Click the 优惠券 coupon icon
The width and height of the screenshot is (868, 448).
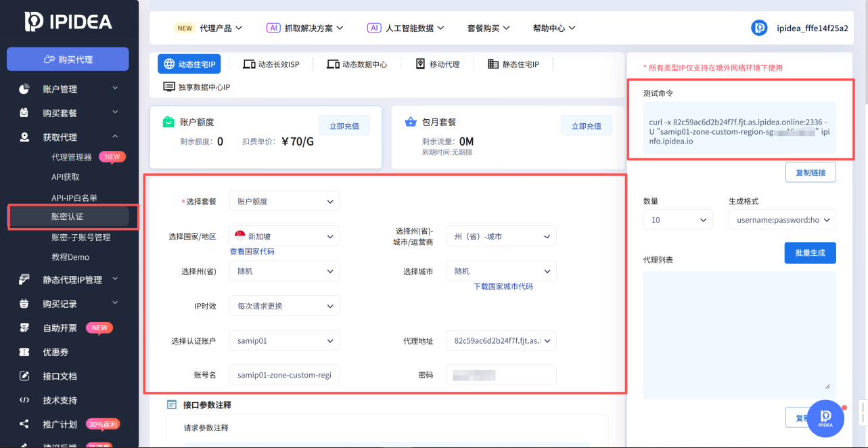click(x=24, y=352)
